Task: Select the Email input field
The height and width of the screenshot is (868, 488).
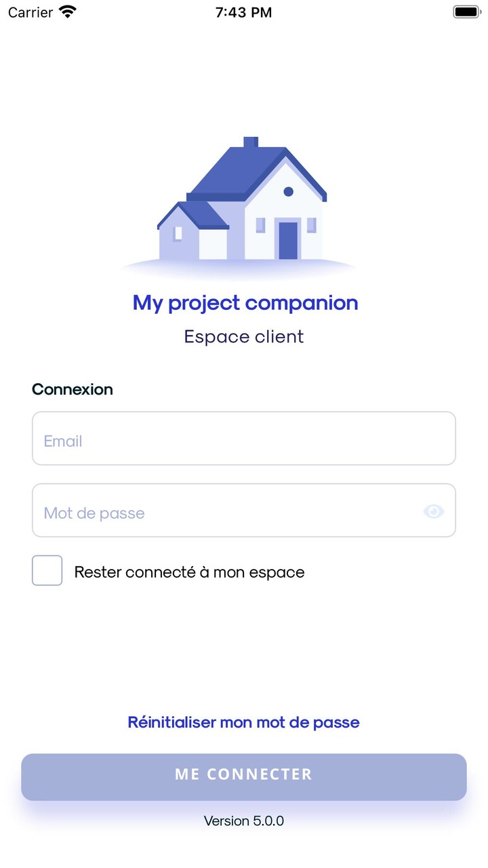Action: coord(244,438)
